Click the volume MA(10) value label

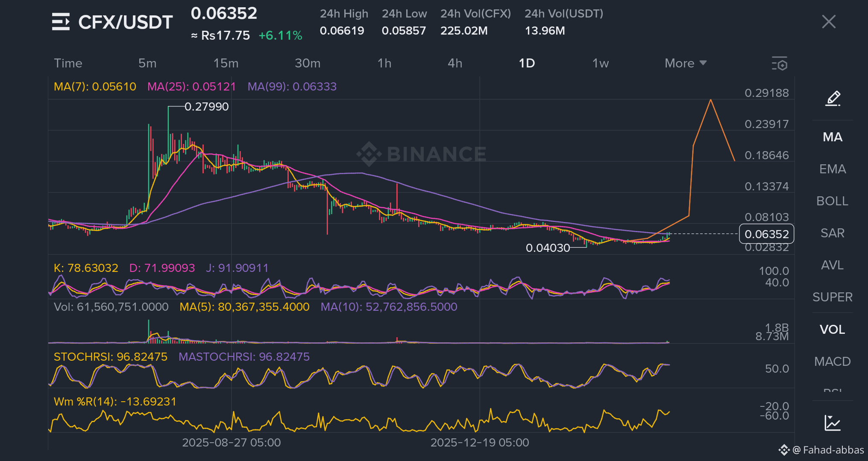389,307
